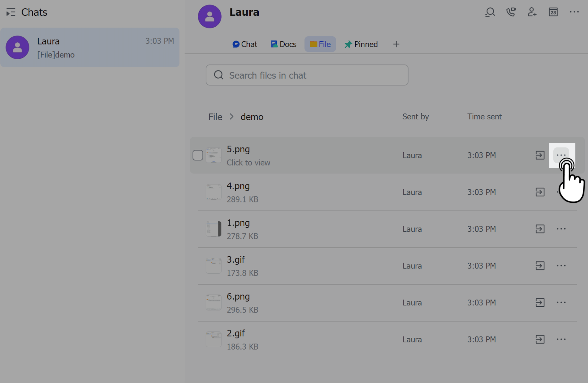Click the add member icon

coord(532,12)
